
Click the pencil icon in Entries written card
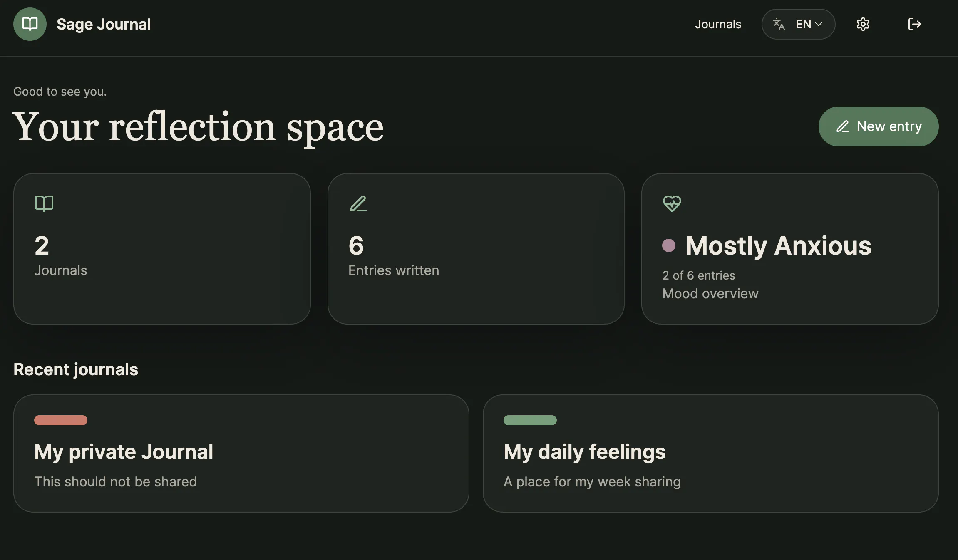pyautogui.click(x=358, y=204)
